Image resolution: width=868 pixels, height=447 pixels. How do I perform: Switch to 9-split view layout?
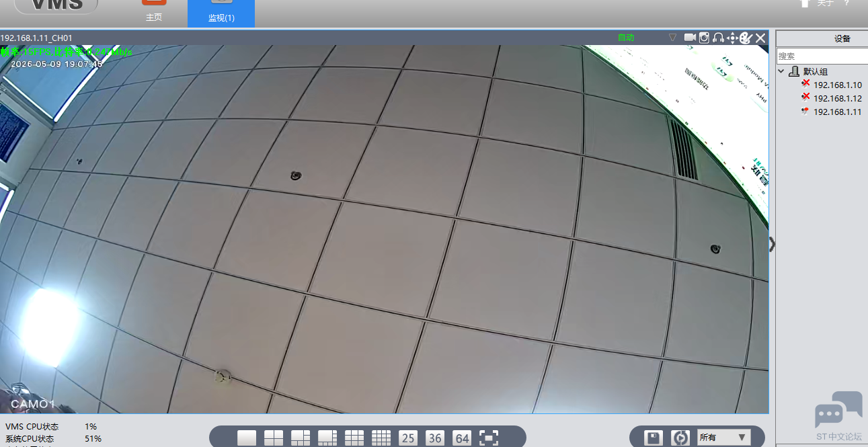pyautogui.click(x=354, y=438)
